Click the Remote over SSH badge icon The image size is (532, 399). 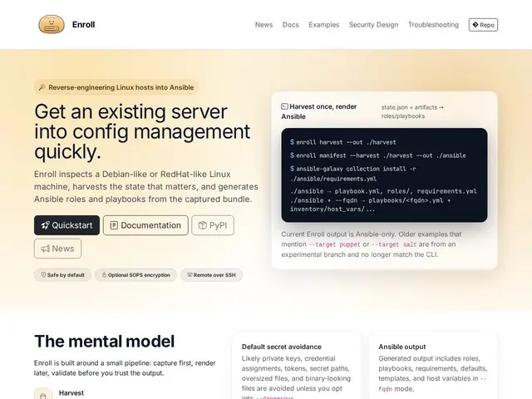point(190,274)
